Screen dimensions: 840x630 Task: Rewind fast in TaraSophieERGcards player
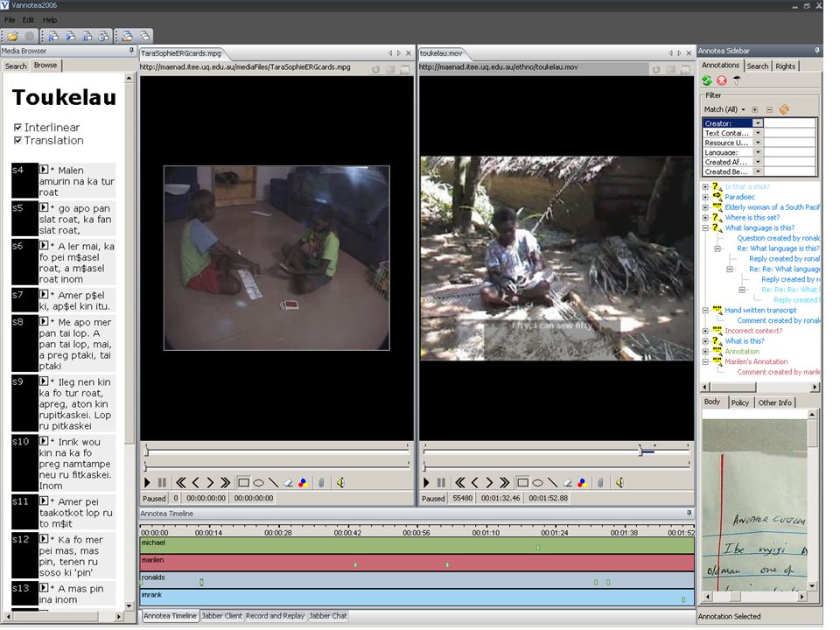pos(181,483)
